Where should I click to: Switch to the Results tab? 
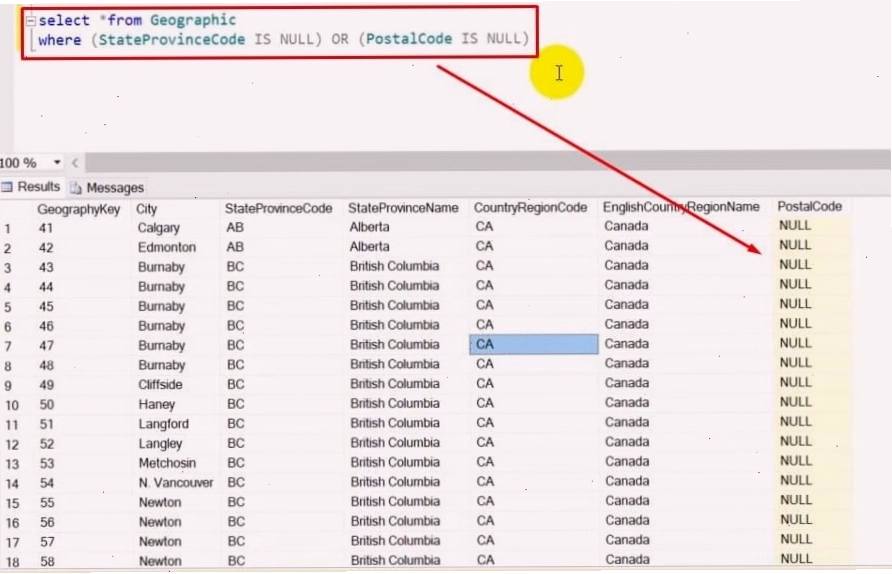[31, 187]
